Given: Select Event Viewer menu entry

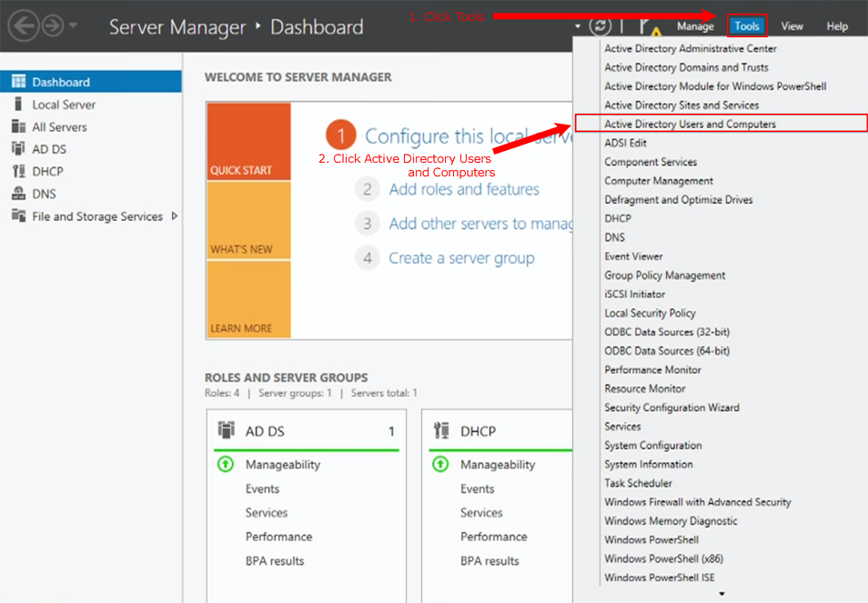Looking at the screenshot, I should (633, 256).
